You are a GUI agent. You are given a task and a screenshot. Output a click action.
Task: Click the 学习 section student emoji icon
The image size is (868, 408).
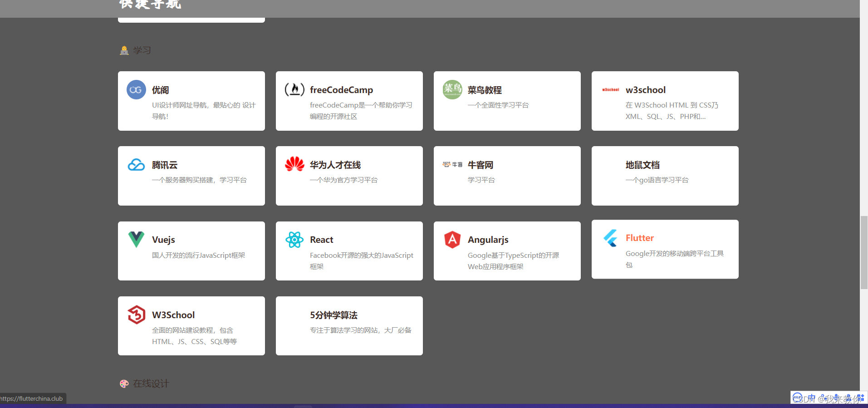[x=124, y=50]
